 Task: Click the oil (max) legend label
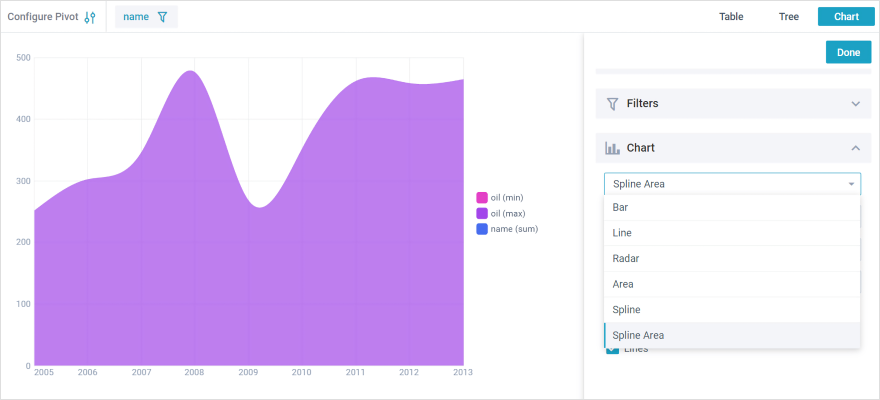tap(508, 213)
